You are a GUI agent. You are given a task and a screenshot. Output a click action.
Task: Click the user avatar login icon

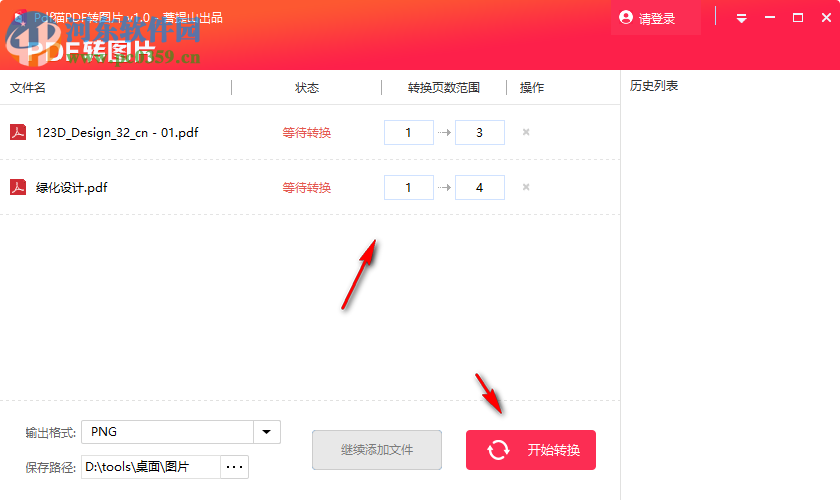626,18
